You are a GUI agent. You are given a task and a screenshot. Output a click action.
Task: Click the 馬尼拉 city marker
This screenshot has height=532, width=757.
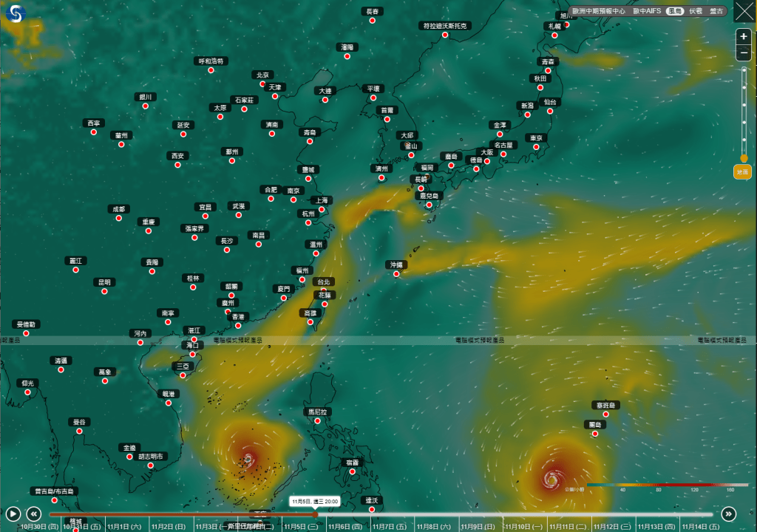(x=316, y=420)
